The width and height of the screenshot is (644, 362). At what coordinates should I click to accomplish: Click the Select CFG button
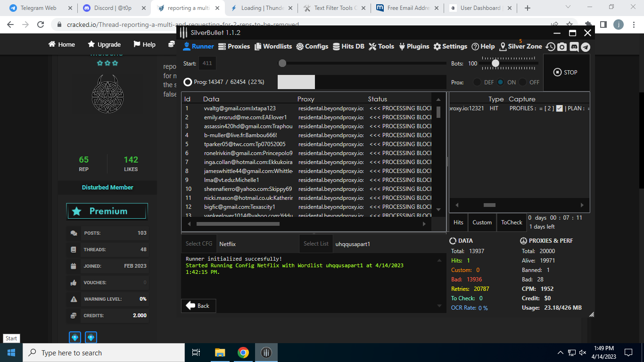point(199,244)
